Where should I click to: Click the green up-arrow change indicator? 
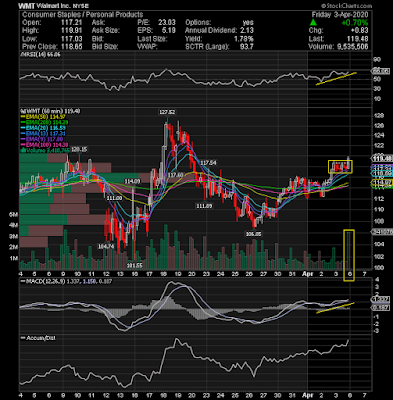tap(313, 23)
